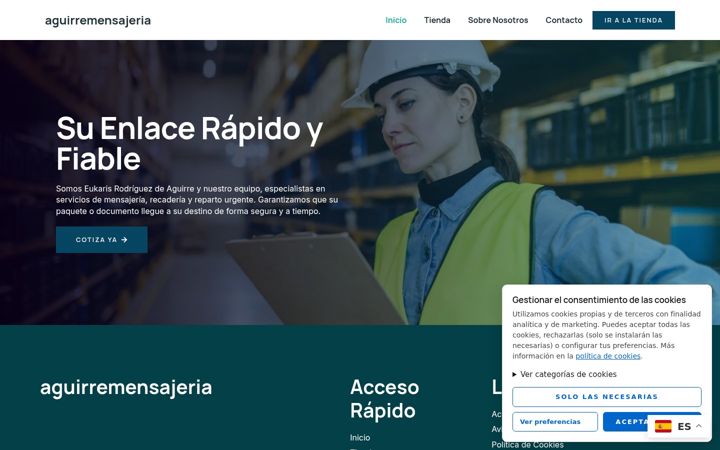The image size is (720, 450).
Task: Click the footer aguirremensajeria logo
Action: click(x=126, y=388)
